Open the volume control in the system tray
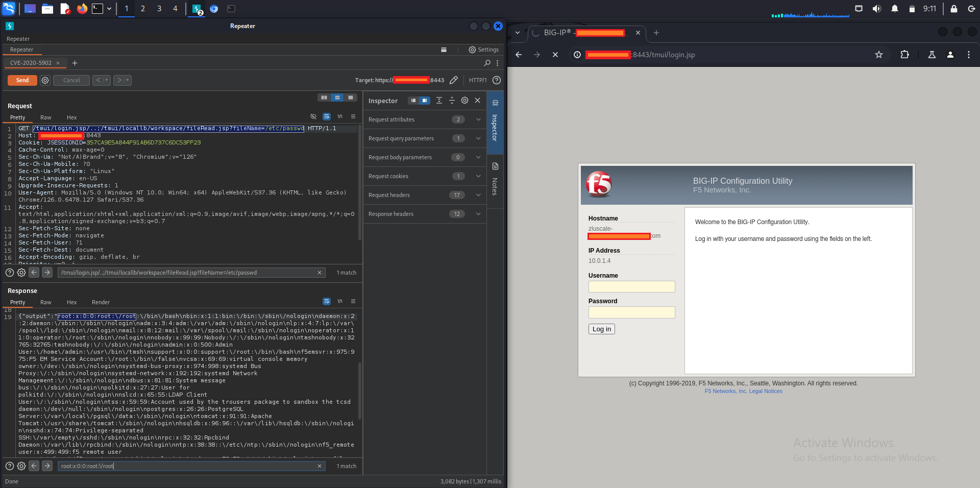Viewport: 980px width, 488px height. (x=877, y=9)
